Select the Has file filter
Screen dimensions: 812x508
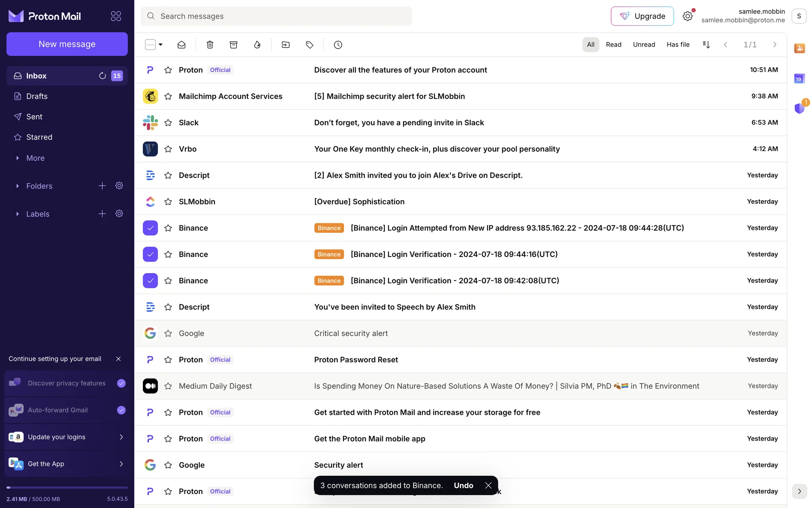pos(678,45)
